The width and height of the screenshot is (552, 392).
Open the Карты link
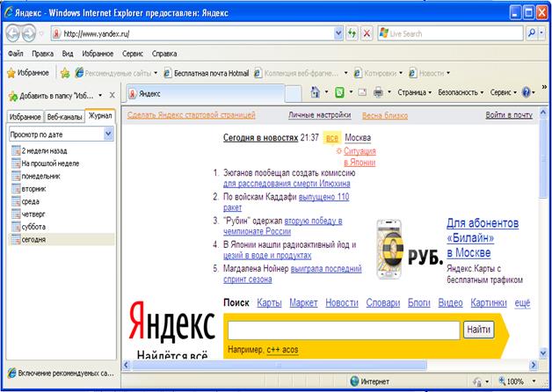point(269,302)
